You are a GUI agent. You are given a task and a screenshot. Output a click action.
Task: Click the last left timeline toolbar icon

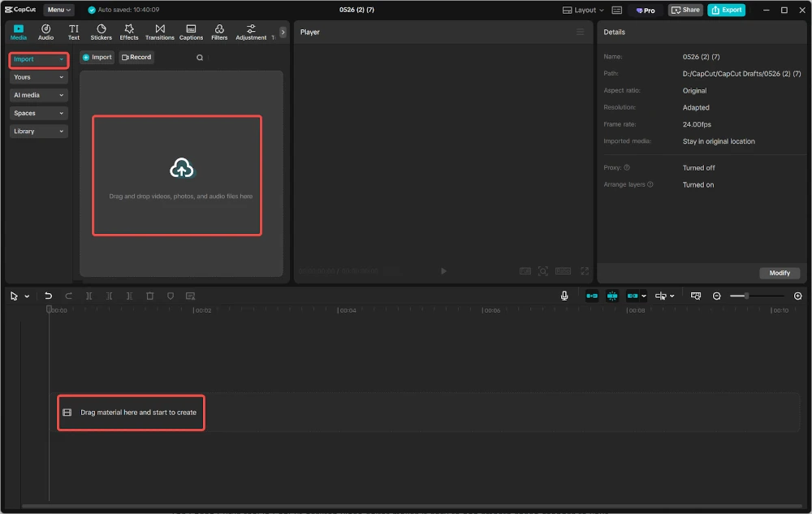pos(191,296)
